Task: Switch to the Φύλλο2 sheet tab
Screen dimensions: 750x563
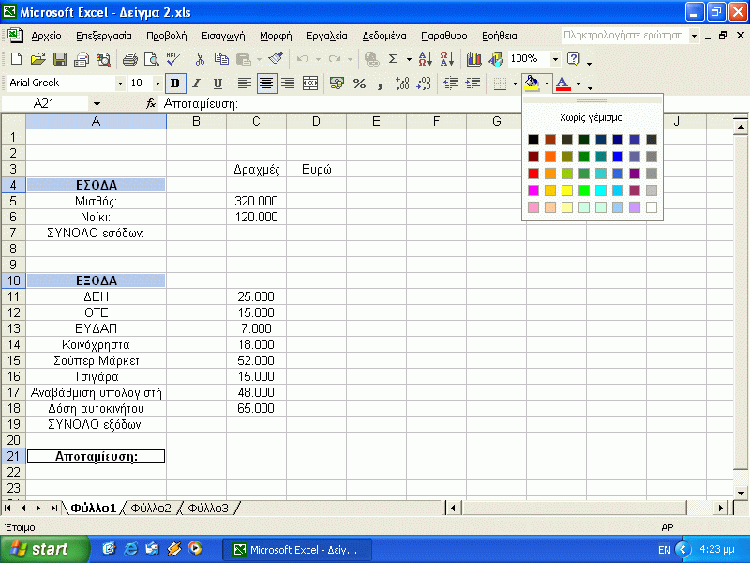Action: click(151, 508)
